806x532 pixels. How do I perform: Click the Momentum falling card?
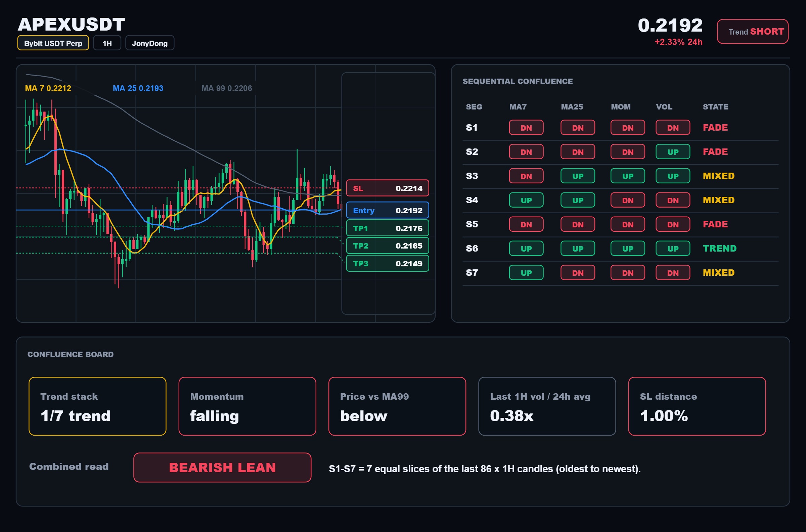tap(247, 406)
